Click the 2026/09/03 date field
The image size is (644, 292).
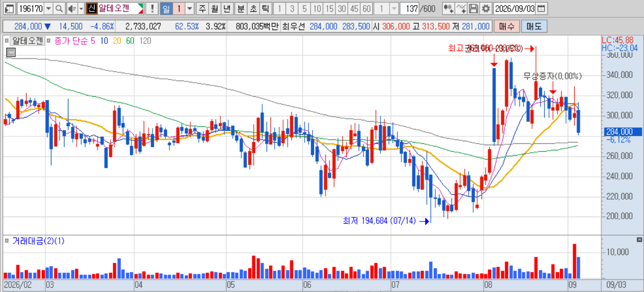click(x=515, y=8)
